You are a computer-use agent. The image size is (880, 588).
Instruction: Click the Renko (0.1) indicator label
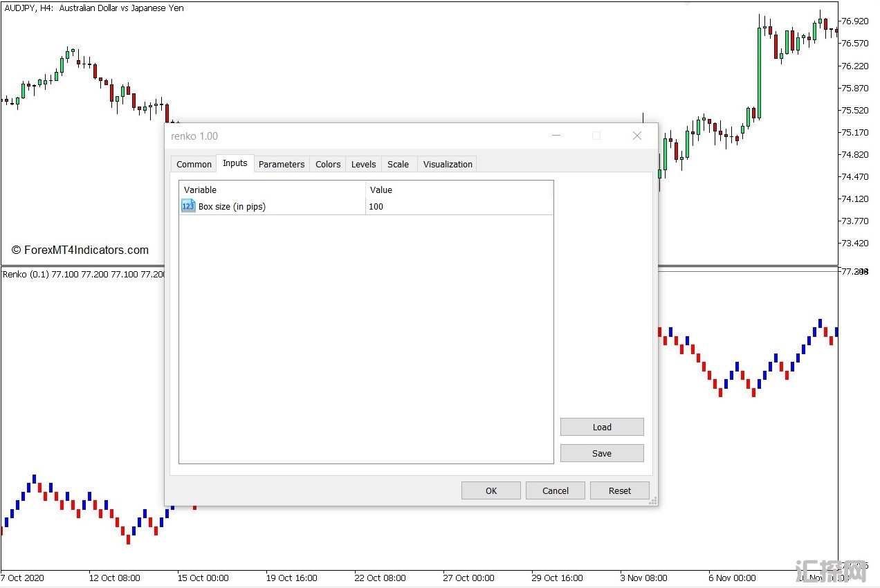[84, 274]
